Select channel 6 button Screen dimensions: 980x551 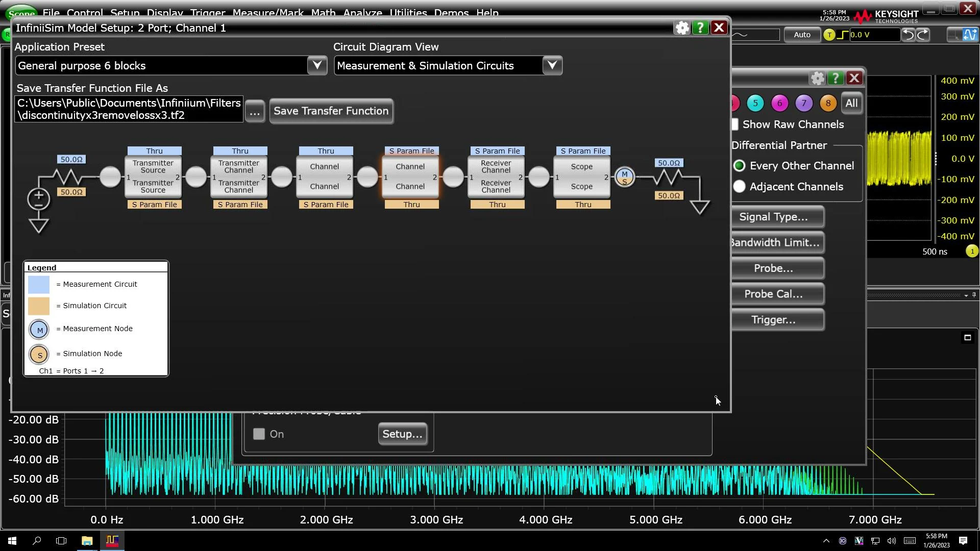(x=779, y=103)
